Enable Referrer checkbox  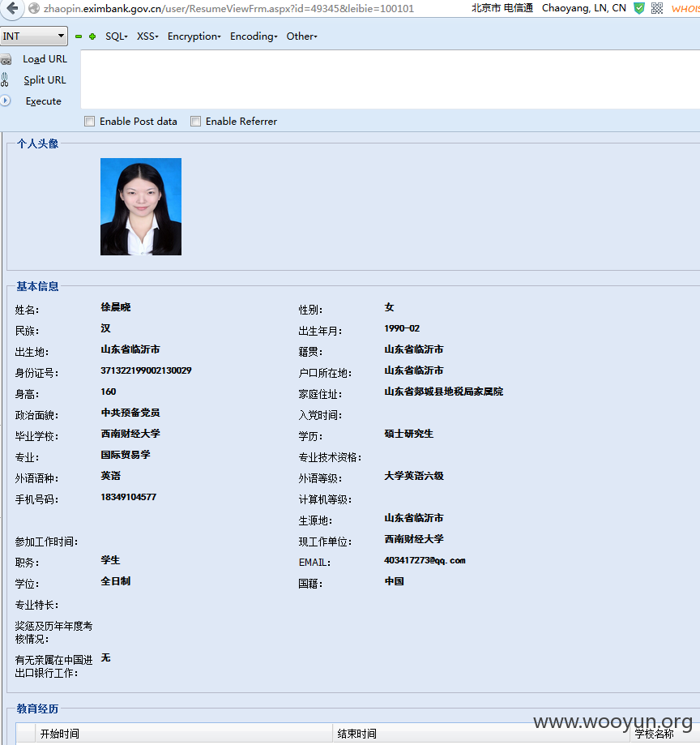(195, 121)
